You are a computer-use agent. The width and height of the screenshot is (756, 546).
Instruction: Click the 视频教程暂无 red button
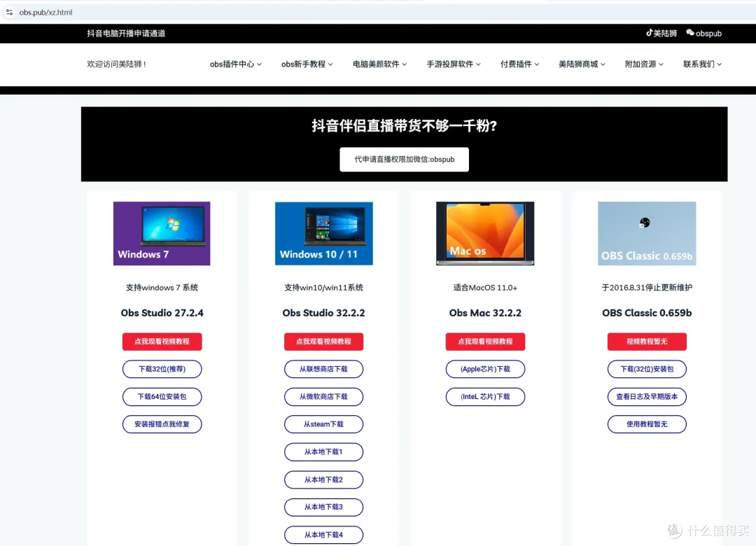(x=647, y=342)
